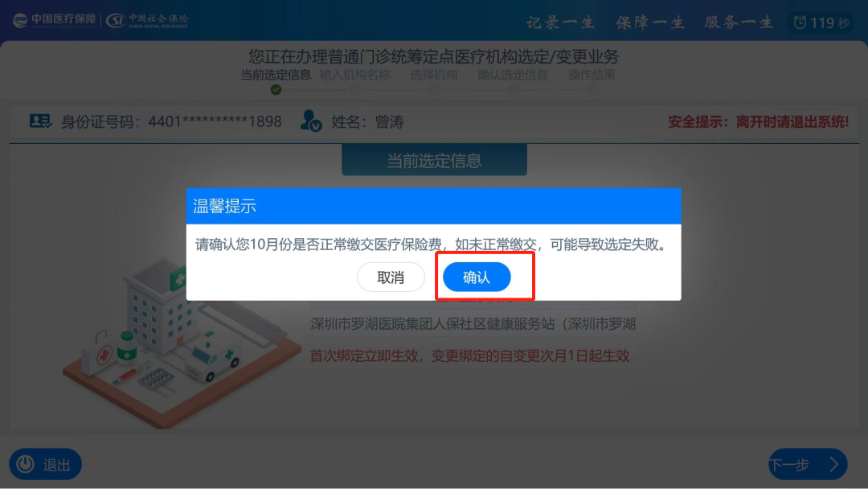This screenshot has width=868, height=489.
Task: Click the power icon in 退出 button
Action: point(25,464)
